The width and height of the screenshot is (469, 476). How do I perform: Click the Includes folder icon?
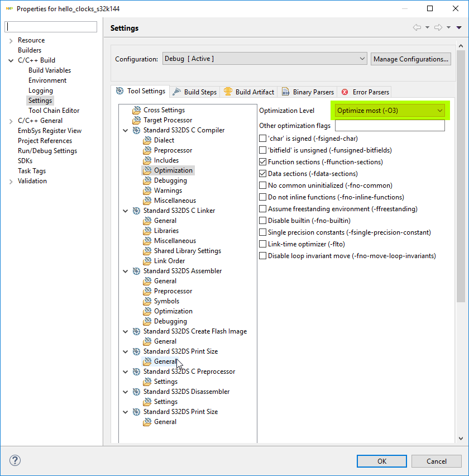147,160
